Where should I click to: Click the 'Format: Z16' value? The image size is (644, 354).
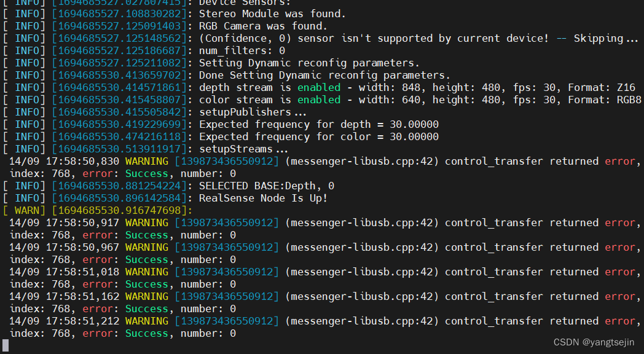pos(601,88)
